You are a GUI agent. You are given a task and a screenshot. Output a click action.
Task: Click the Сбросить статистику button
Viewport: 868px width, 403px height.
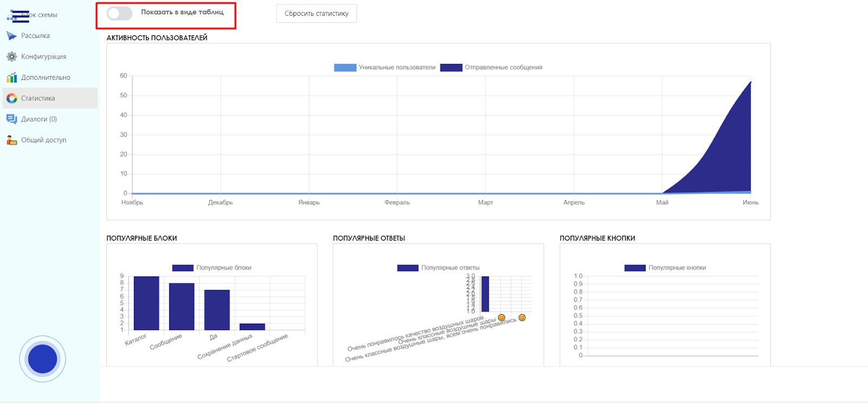tap(316, 14)
